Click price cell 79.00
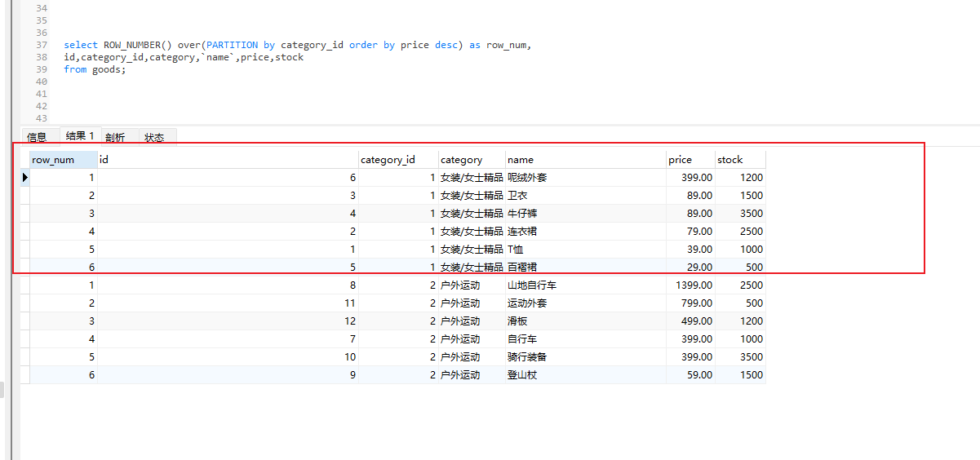This screenshot has height=460, width=980. pos(690,232)
